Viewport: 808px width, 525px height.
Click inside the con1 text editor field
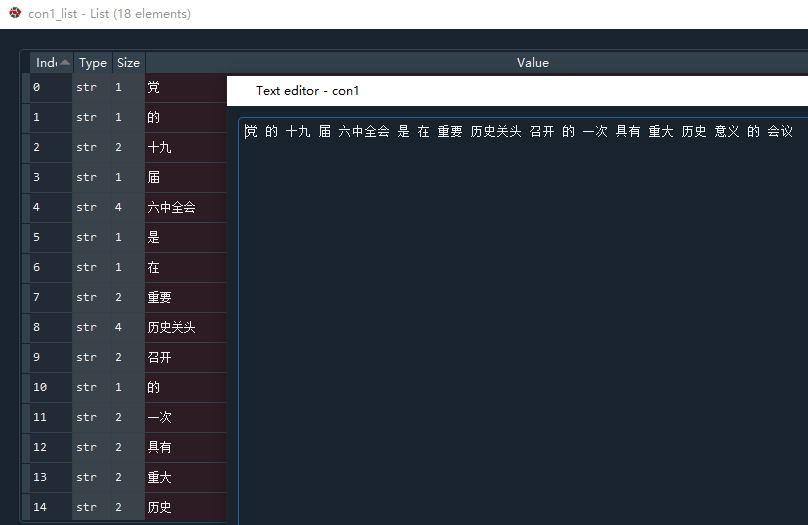[523, 319]
